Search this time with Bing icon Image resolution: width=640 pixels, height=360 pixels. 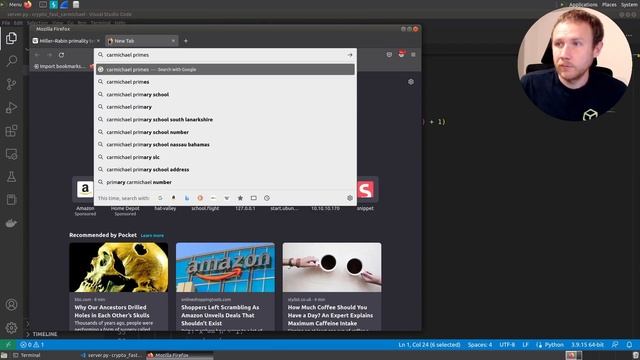point(187,198)
